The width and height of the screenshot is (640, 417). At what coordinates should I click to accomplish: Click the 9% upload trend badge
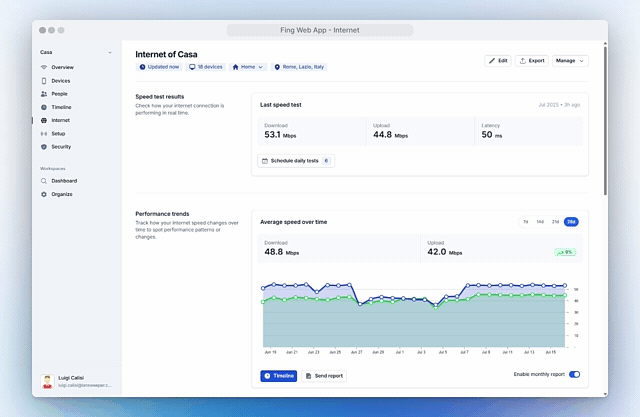click(x=565, y=253)
